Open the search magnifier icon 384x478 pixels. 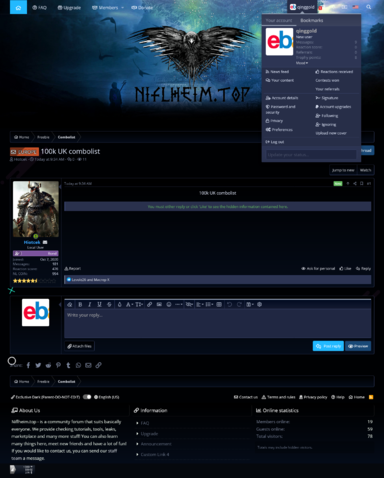click(x=368, y=7)
